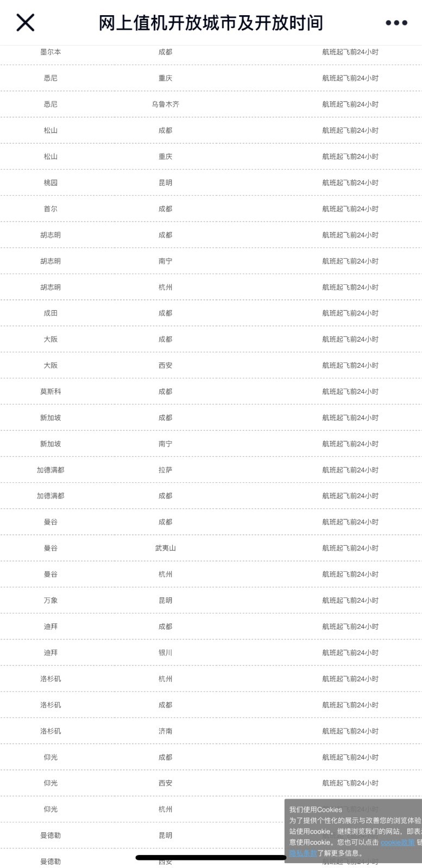Tap the 墨尔本 departure entry
Image resolution: width=422 pixels, height=868 pixels.
click(x=51, y=52)
